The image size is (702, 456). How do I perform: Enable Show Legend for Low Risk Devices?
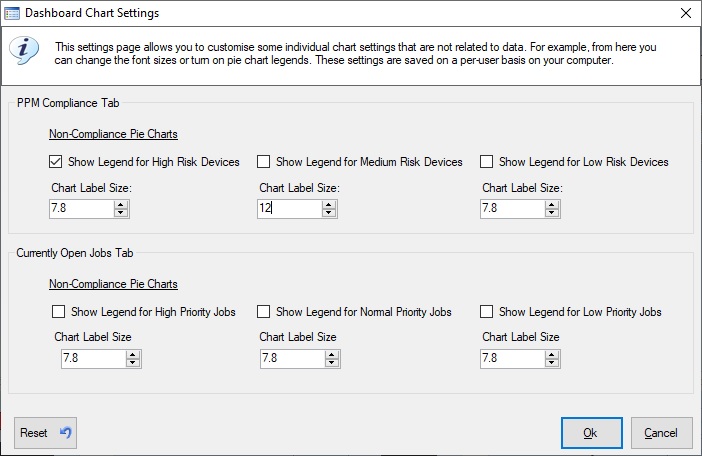click(487, 162)
